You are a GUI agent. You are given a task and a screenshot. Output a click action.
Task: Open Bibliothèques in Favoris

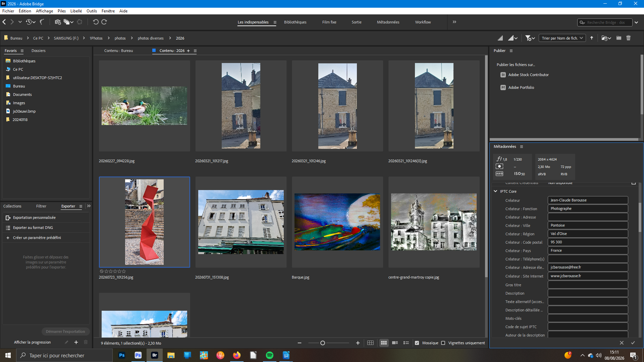pyautogui.click(x=24, y=61)
